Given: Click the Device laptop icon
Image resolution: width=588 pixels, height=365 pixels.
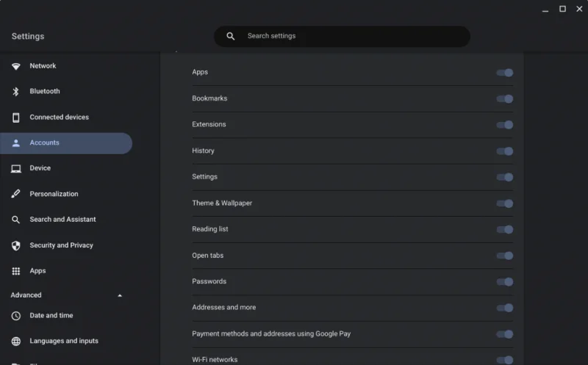Looking at the screenshot, I should pyautogui.click(x=15, y=169).
